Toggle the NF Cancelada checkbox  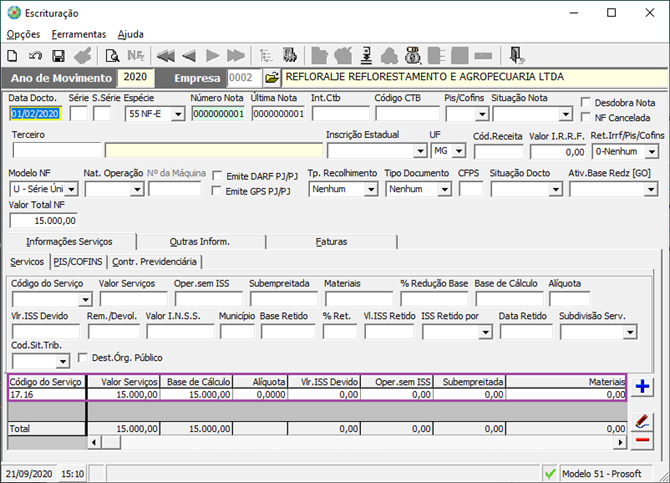586,118
